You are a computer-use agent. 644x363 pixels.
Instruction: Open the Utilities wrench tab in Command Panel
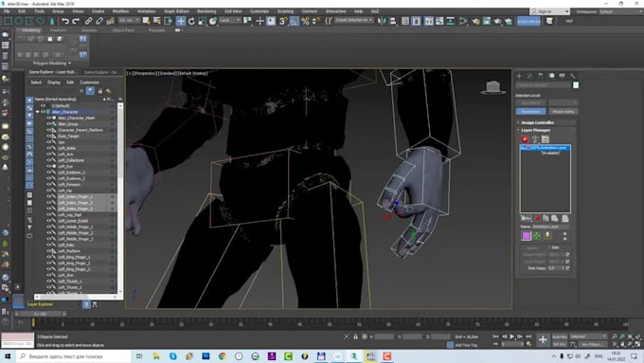[573, 76]
